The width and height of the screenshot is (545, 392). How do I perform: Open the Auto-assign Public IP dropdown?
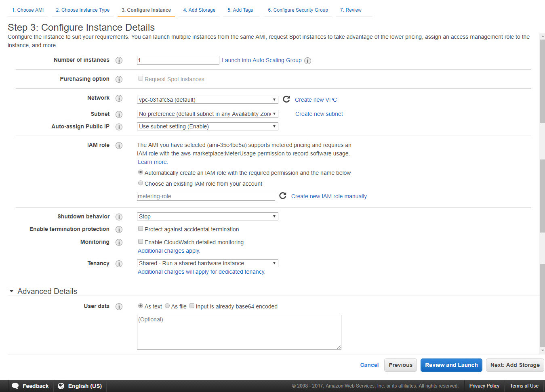click(x=208, y=126)
